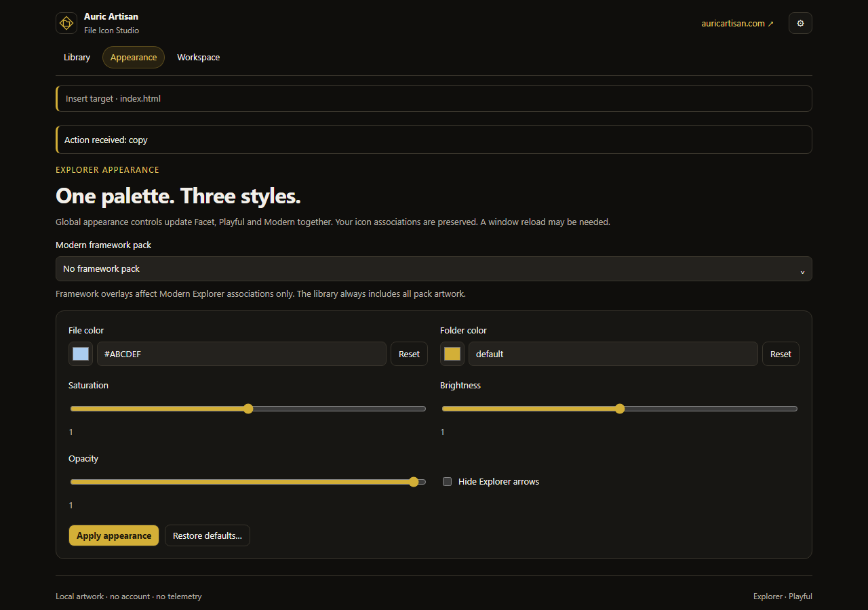Viewport: 868px width, 610px height.
Task: Switch to the Library tab
Action: click(77, 58)
